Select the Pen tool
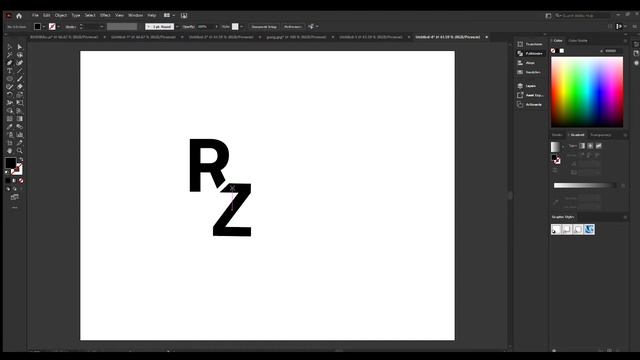640x360 pixels. point(10,63)
